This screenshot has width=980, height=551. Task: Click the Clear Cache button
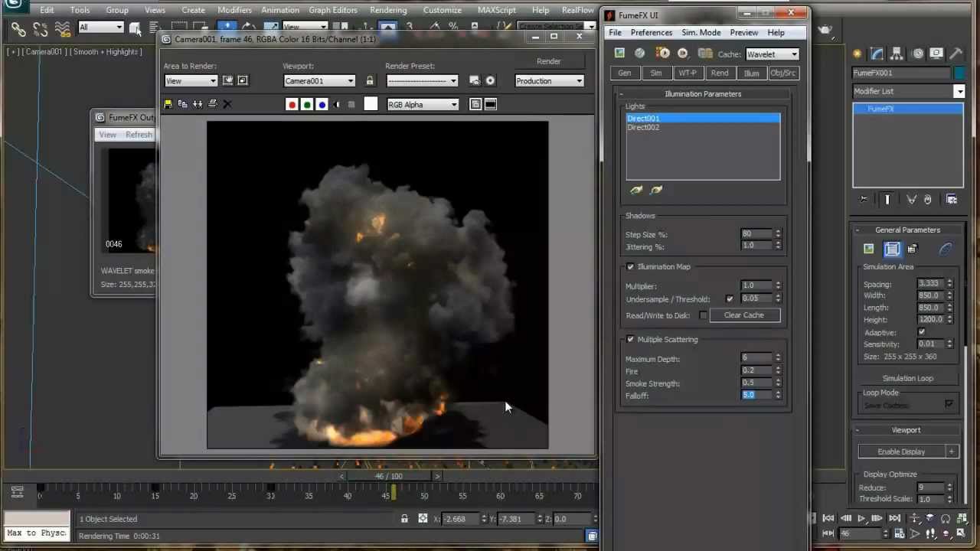744,315
